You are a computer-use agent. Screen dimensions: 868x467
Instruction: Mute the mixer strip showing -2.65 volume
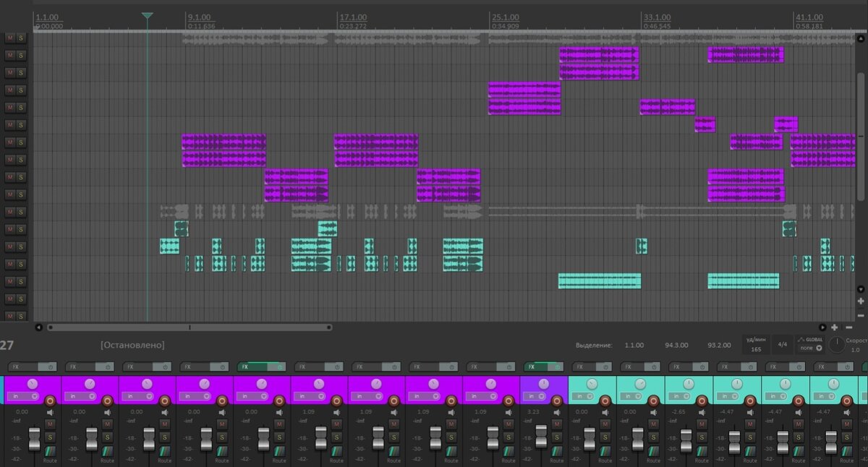[x=701, y=424]
